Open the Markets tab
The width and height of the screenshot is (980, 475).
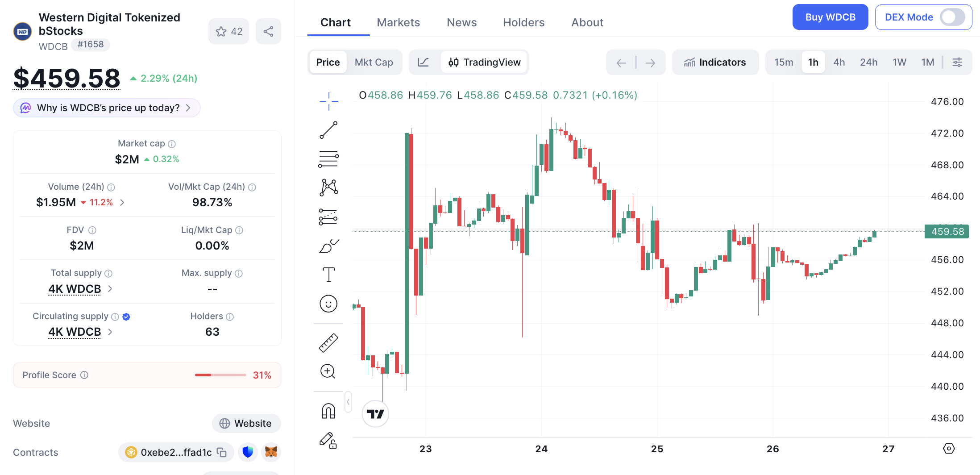coord(398,22)
